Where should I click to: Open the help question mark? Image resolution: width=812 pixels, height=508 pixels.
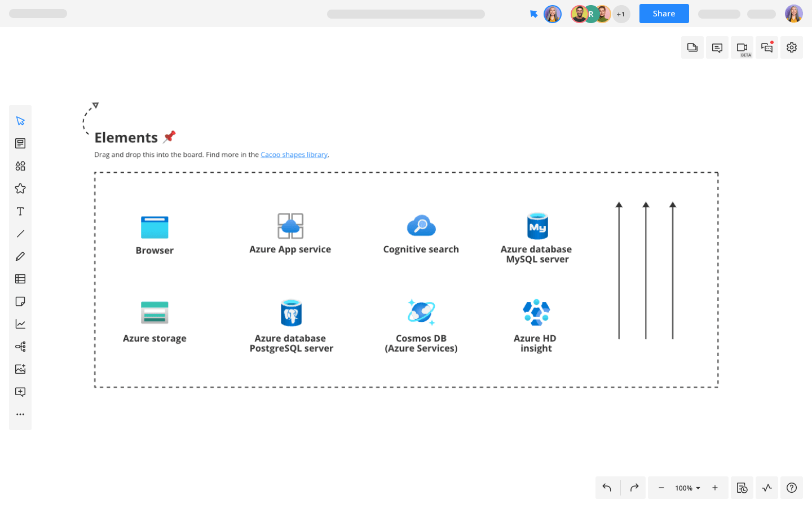coord(792,488)
